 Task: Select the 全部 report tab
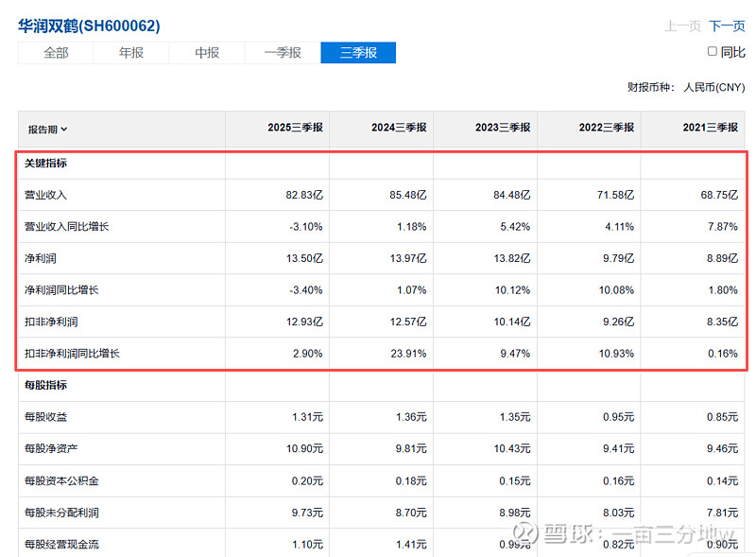(x=56, y=53)
